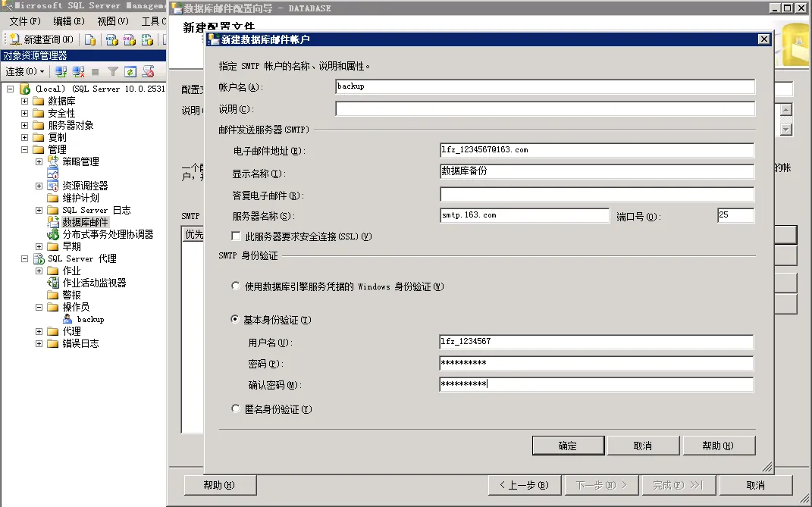
Task: Click the script-with-red-X icon in Object Explorer
Action: [148, 71]
